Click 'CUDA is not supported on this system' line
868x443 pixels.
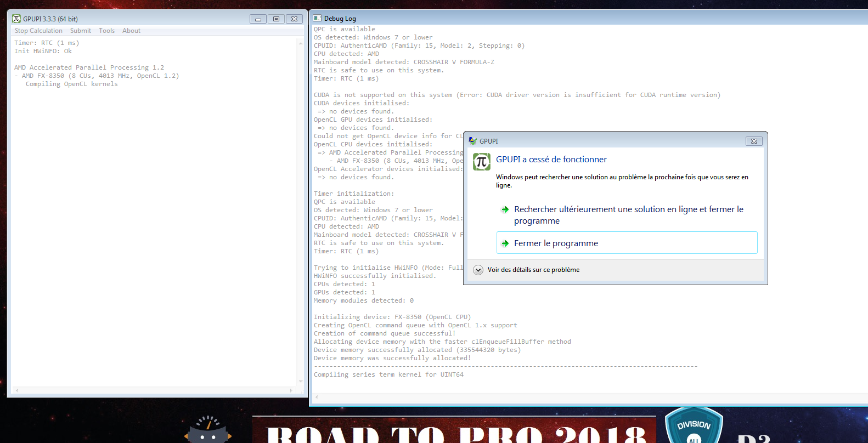(x=517, y=95)
